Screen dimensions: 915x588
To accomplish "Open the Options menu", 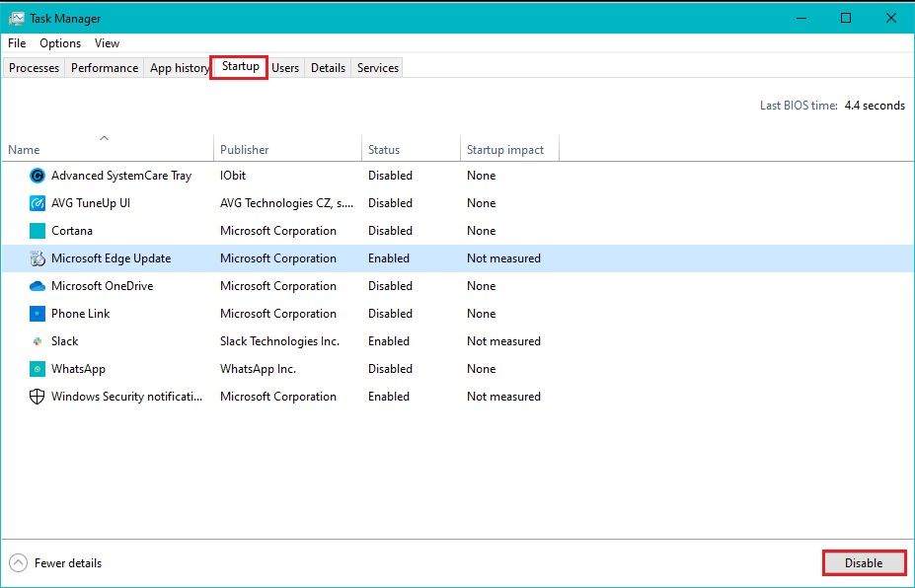I will [x=59, y=43].
